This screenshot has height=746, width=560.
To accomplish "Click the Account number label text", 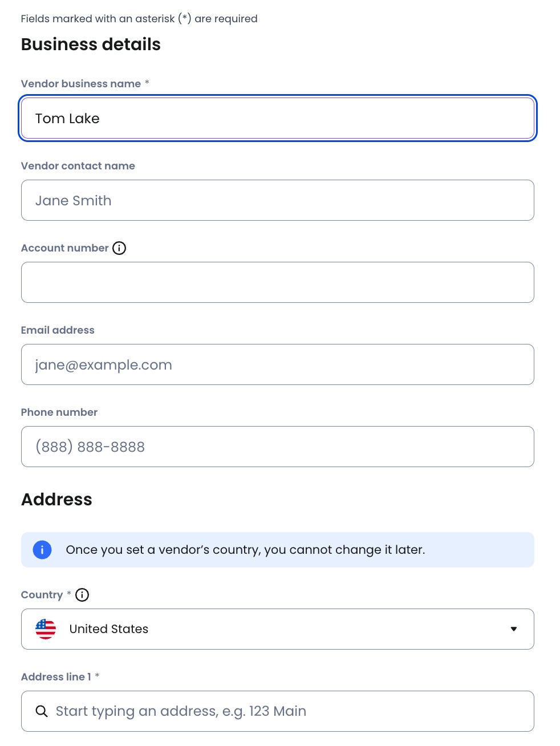I will pyautogui.click(x=64, y=248).
